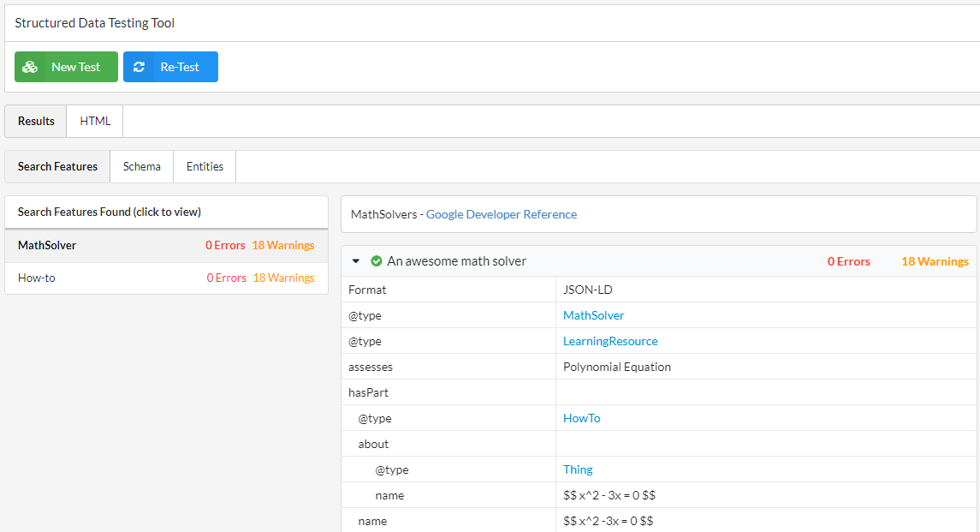This screenshot has width=980, height=532.
Task: Click 18 Warnings in the math solver header
Action: point(935,261)
